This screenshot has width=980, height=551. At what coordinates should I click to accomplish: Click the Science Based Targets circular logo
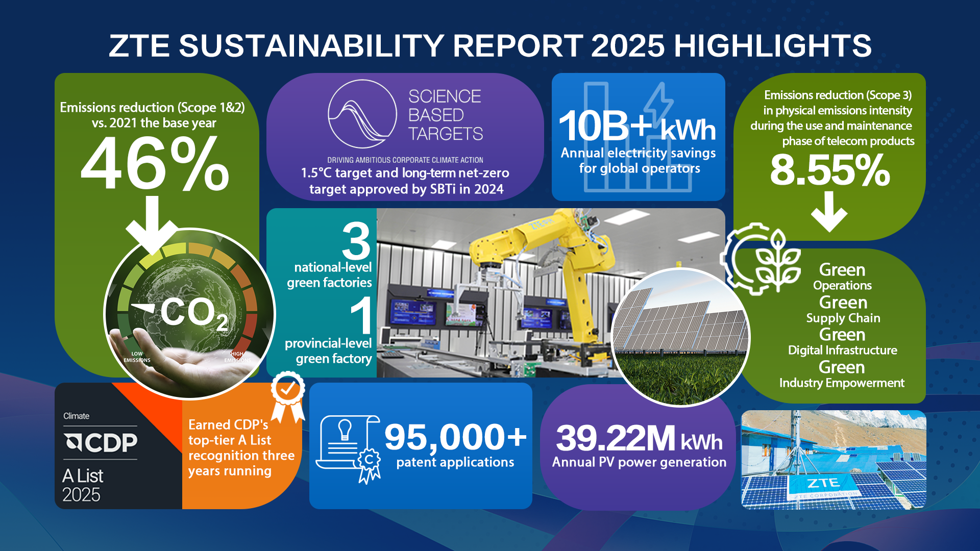(362, 114)
